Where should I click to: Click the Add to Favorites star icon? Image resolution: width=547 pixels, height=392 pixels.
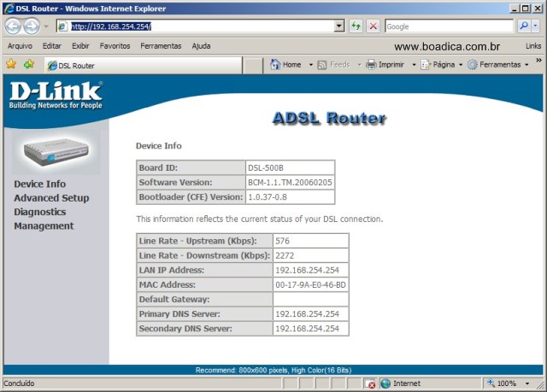29,64
